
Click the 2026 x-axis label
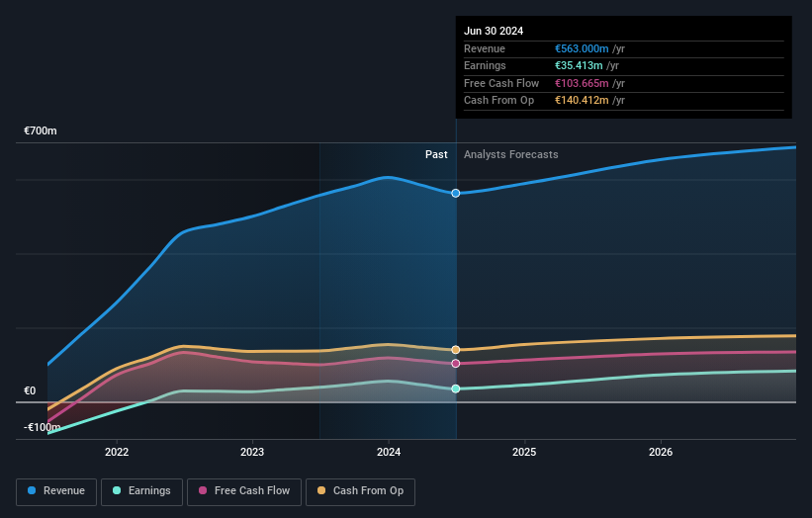[661, 452]
